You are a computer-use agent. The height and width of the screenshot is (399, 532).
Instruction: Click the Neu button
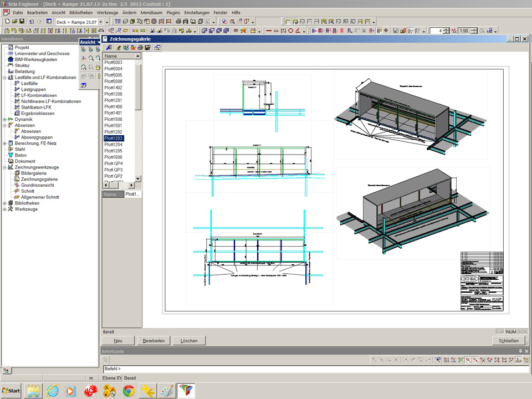coord(118,341)
